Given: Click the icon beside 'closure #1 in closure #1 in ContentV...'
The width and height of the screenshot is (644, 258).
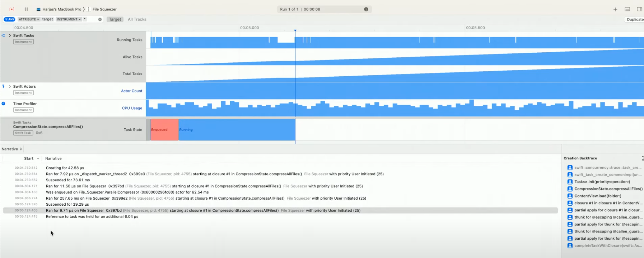Looking at the screenshot, I should (x=570, y=203).
